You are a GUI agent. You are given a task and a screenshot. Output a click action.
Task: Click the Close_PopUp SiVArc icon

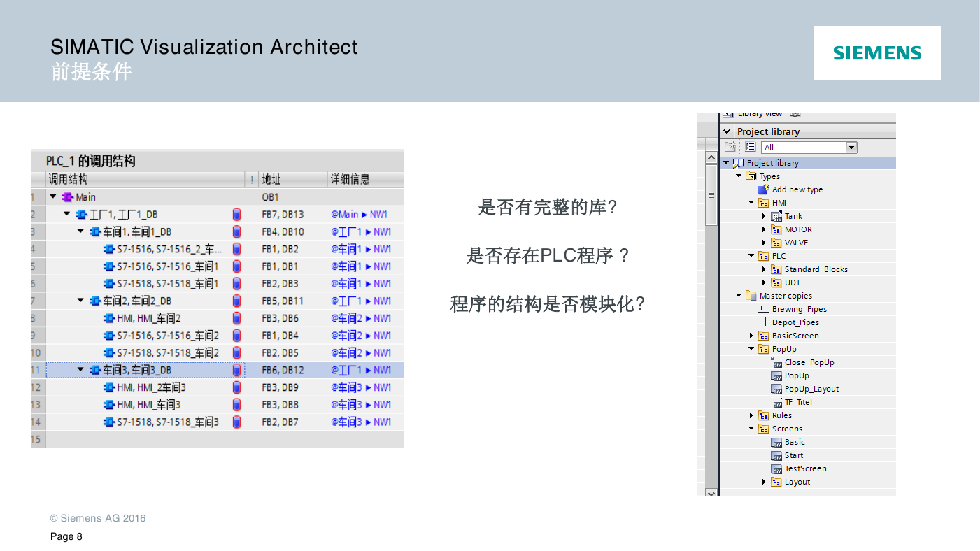(776, 362)
